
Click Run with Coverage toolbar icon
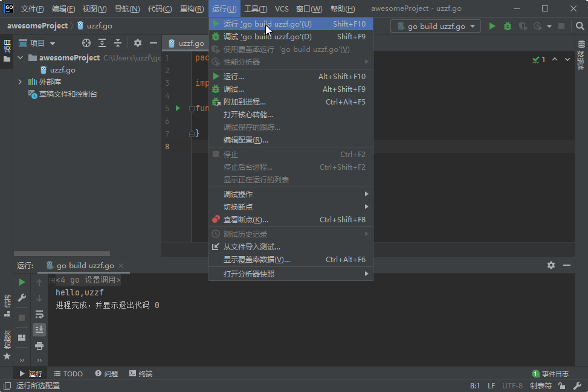(523, 26)
